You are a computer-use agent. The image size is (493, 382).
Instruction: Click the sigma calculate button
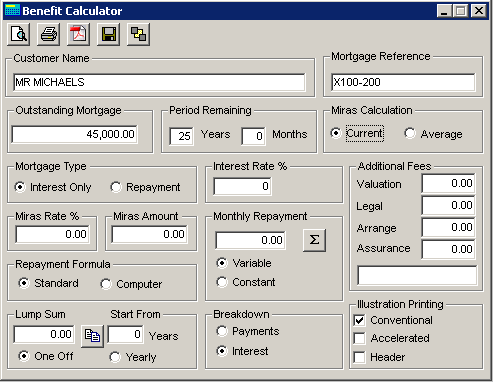[314, 240]
